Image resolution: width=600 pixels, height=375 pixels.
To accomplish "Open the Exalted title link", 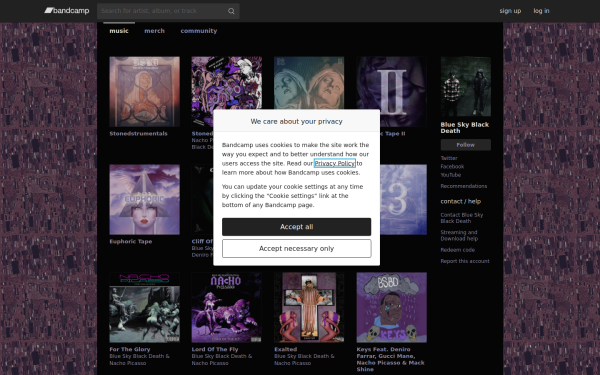I will pos(285,349).
